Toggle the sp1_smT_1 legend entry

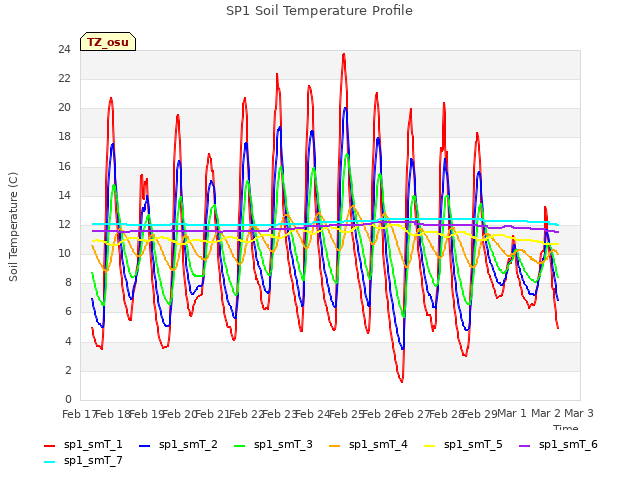pyautogui.click(x=83, y=444)
